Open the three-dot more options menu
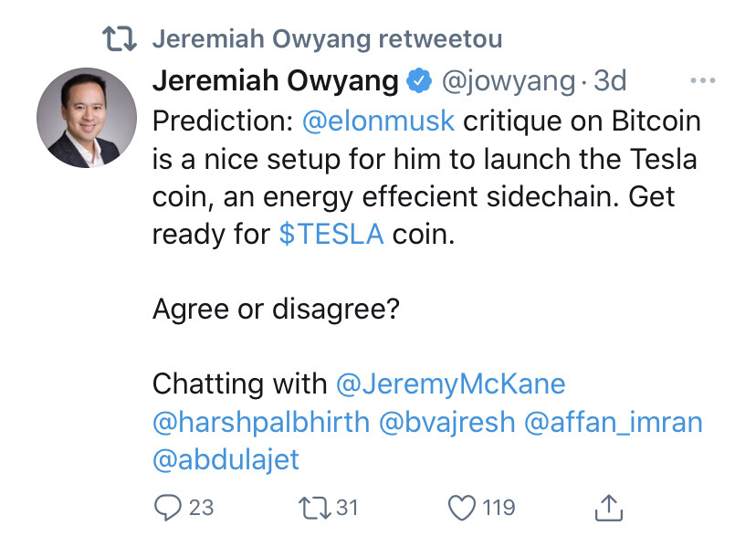The image size is (756, 536). click(x=702, y=81)
